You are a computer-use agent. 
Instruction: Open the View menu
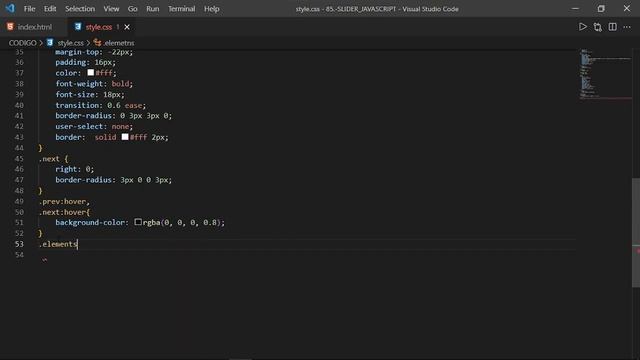[111, 9]
